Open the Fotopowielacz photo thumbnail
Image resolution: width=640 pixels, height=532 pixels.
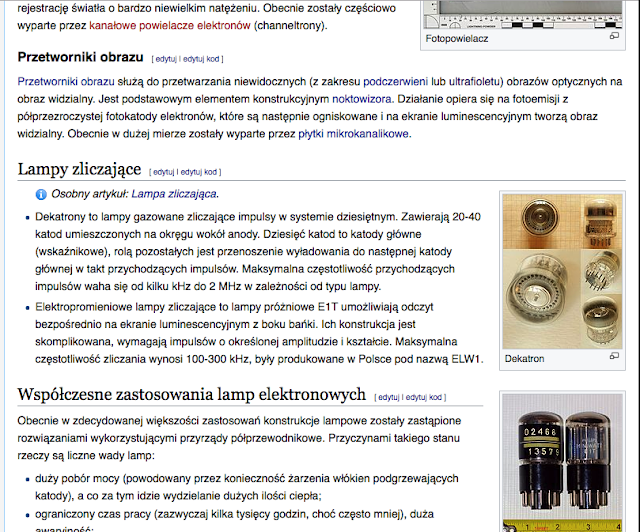click(x=523, y=14)
